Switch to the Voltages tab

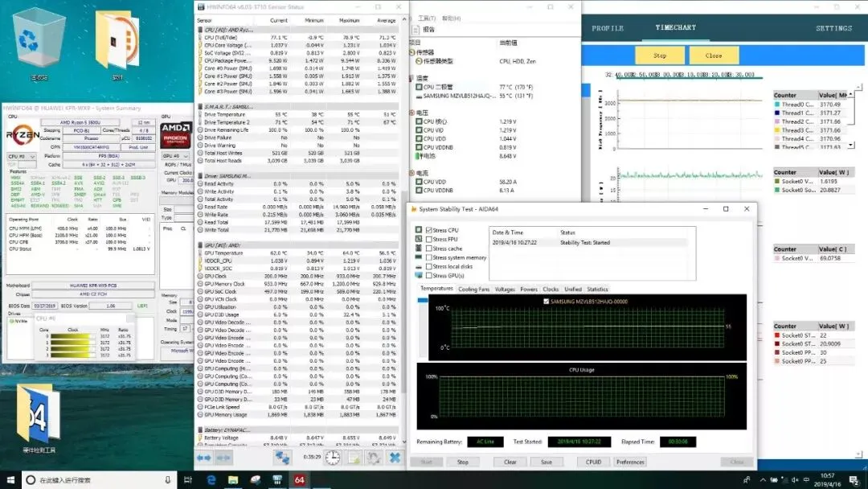pos(504,289)
